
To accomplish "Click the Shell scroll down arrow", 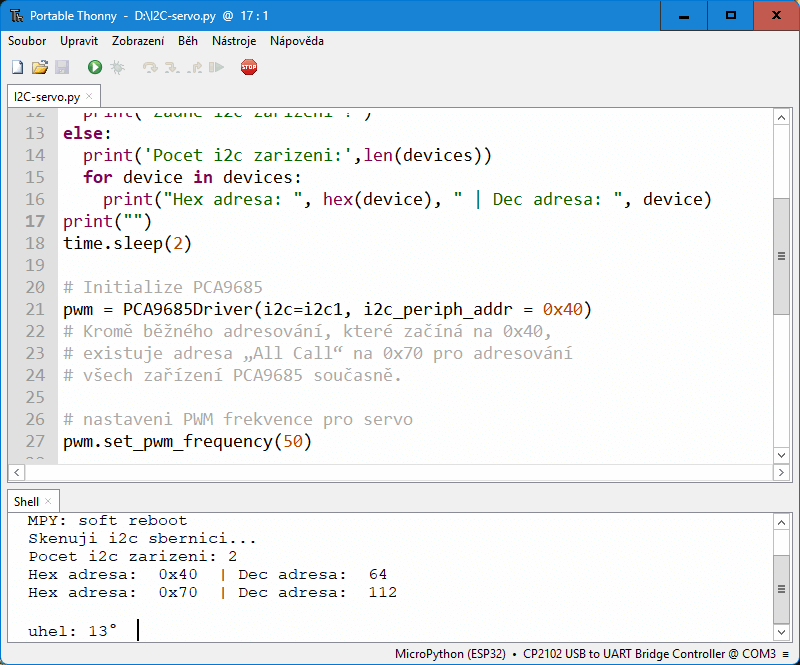I will point(781,632).
